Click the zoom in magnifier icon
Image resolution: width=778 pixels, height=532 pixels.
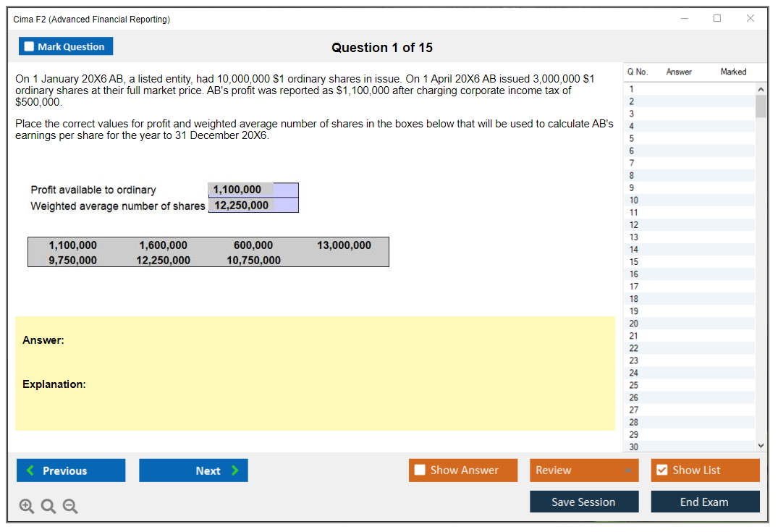point(27,507)
